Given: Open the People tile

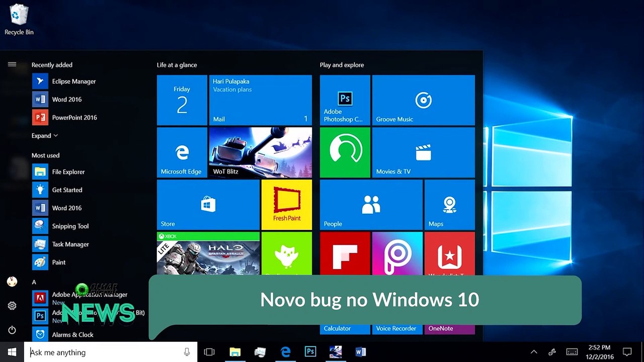Looking at the screenshot, I should tap(371, 205).
